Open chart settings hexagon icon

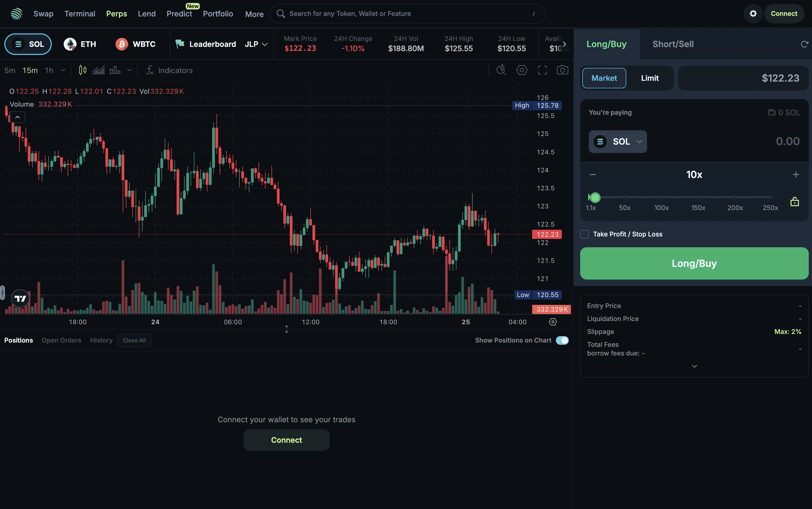click(x=522, y=70)
